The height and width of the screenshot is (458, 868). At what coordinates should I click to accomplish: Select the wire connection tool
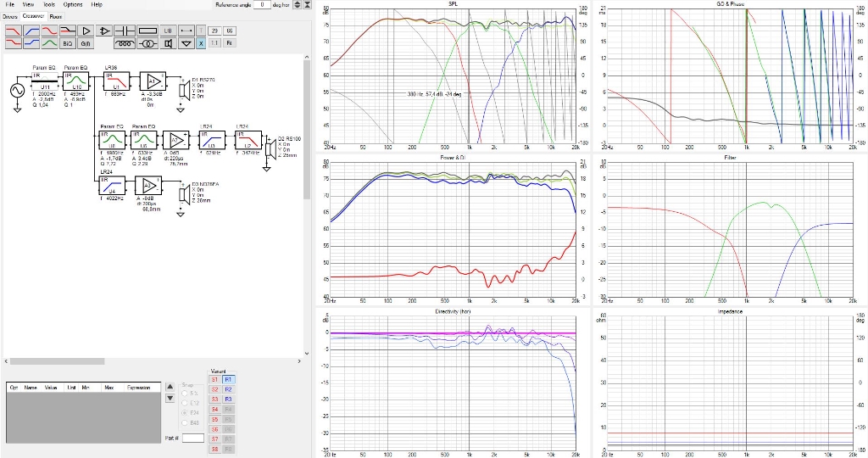pyautogui.click(x=186, y=31)
